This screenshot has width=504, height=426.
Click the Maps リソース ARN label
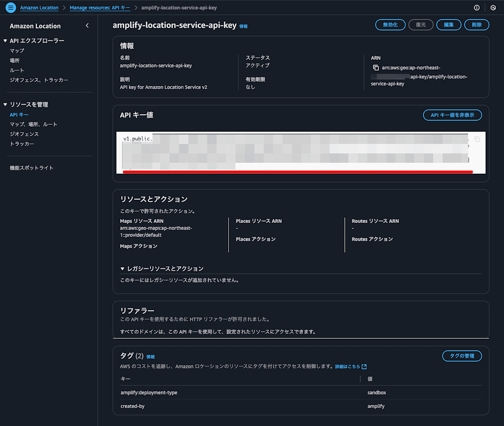click(142, 221)
